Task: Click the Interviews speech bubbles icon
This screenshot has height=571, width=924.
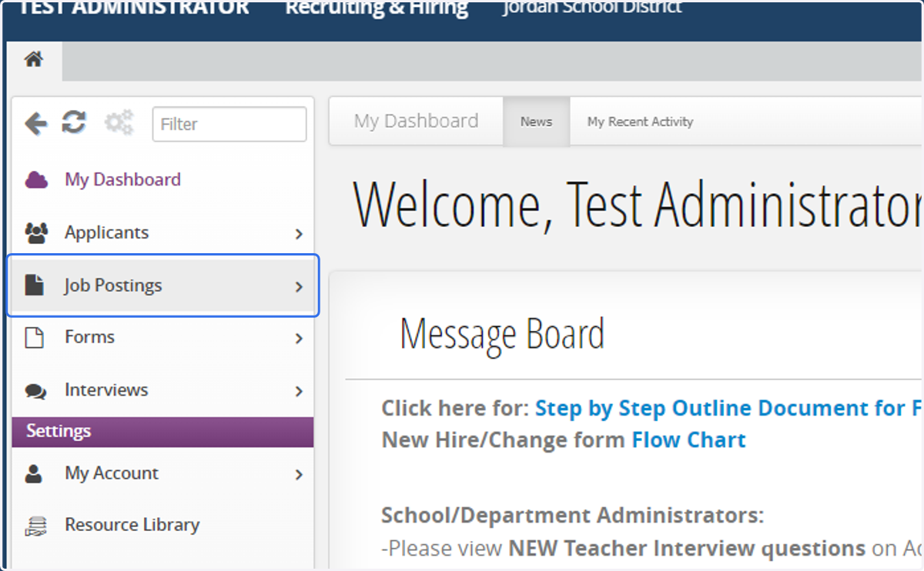Action: click(35, 391)
